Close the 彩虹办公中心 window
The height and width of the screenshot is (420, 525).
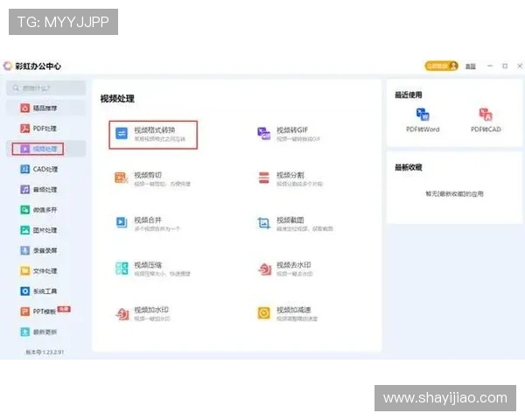click(520, 66)
